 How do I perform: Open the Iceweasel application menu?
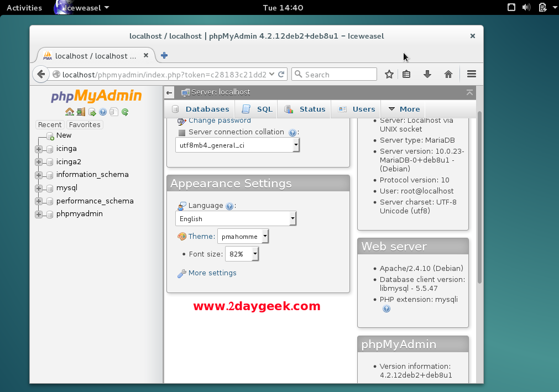point(82,8)
